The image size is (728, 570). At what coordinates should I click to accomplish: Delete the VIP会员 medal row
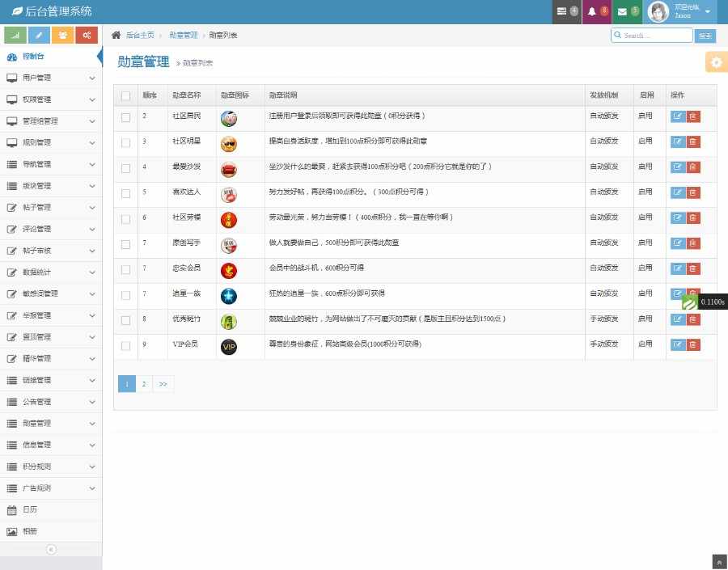(x=693, y=344)
